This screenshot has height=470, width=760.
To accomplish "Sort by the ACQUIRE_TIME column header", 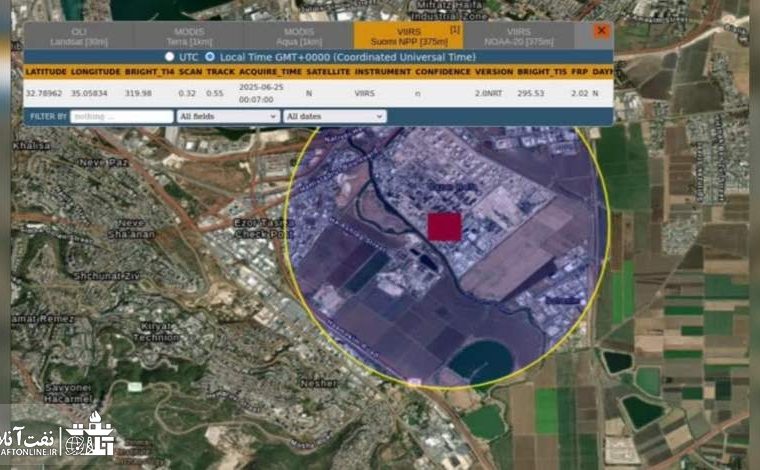I will coord(270,72).
